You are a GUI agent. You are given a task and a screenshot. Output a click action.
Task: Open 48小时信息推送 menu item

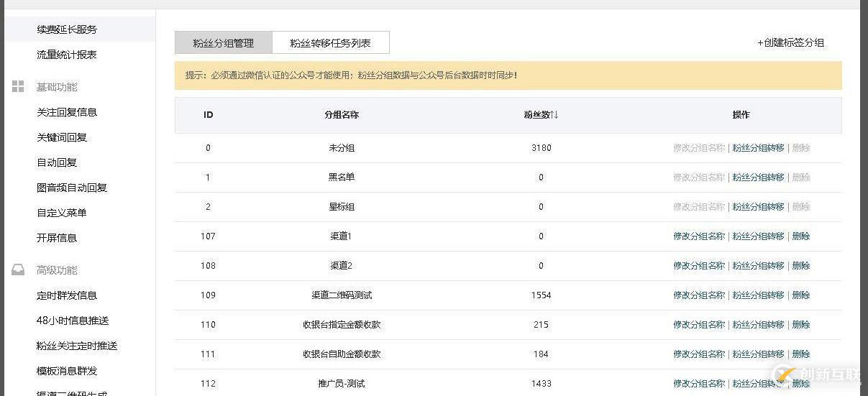[73, 321]
